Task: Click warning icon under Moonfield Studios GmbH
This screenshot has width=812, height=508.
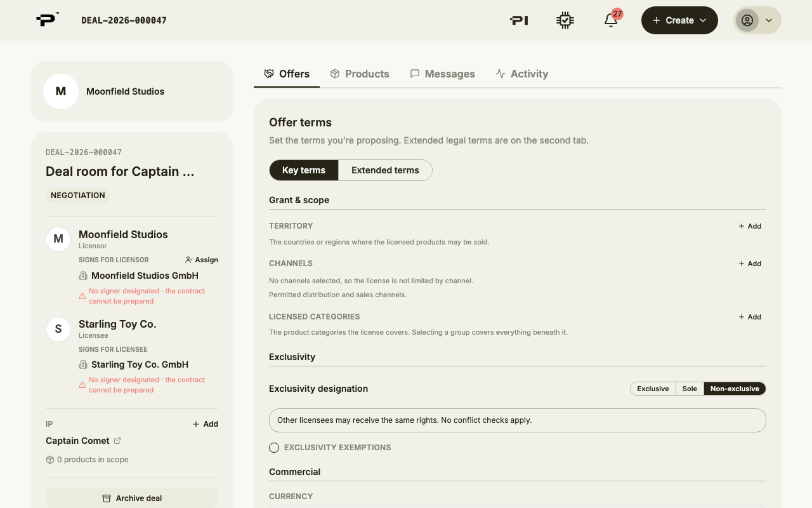Action: tap(82, 296)
